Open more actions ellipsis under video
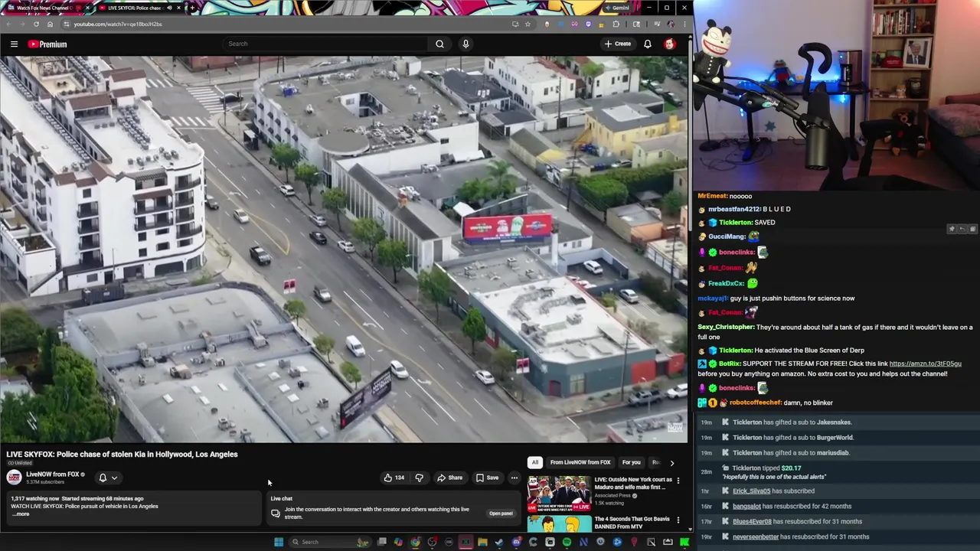980x551 pixels. click(x=514, y=478)
